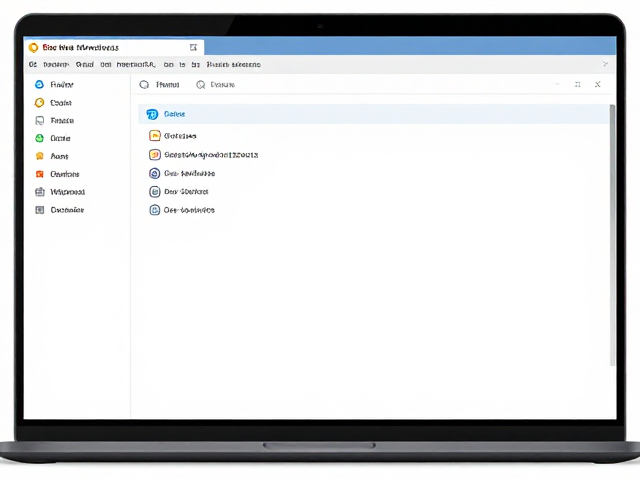640x480 pixels.
Task: Open the item with orange folder icon
Action: pos(173,136)
